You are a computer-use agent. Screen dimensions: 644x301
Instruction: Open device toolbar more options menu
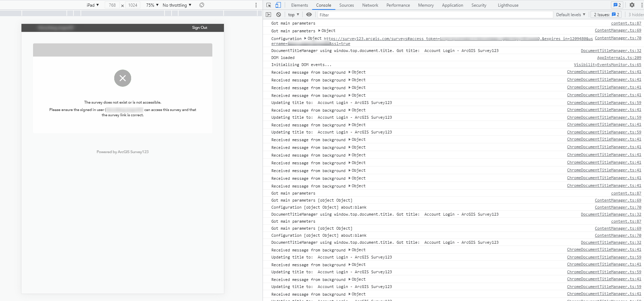pyautogui.click(x=256, y=5)
